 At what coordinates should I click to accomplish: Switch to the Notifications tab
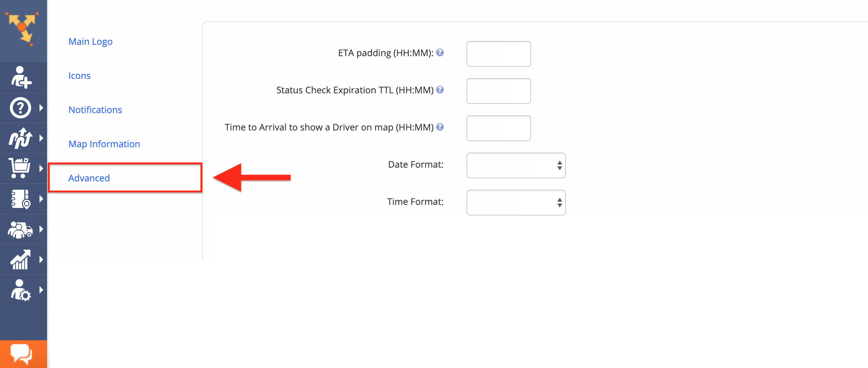coord(95,110)
